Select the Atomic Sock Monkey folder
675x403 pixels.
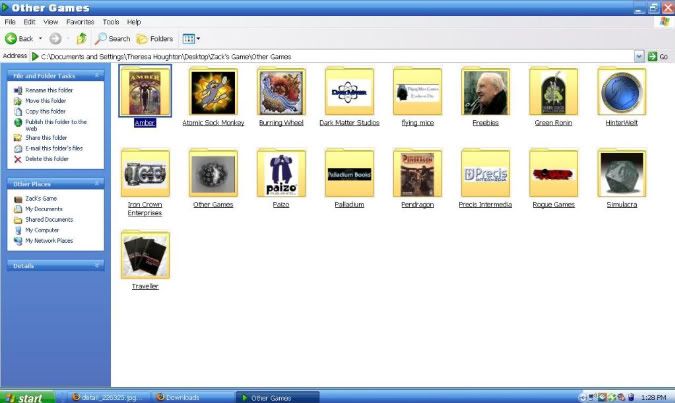pos(213,91)
